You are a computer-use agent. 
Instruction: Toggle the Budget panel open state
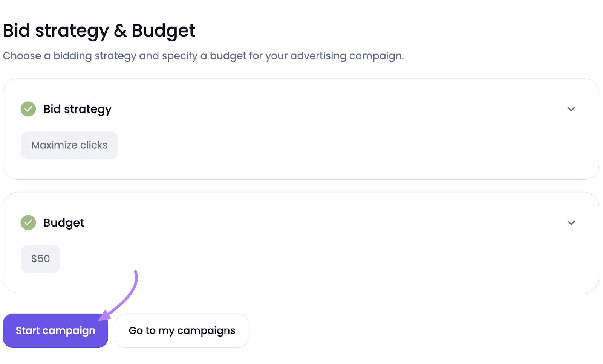pyautogui.click(x=571, y=222)
